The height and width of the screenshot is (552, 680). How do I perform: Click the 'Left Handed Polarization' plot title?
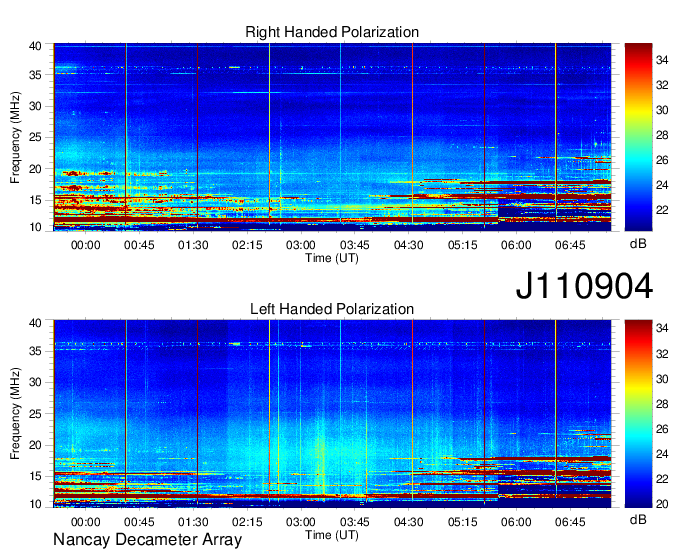coord(332,309)
